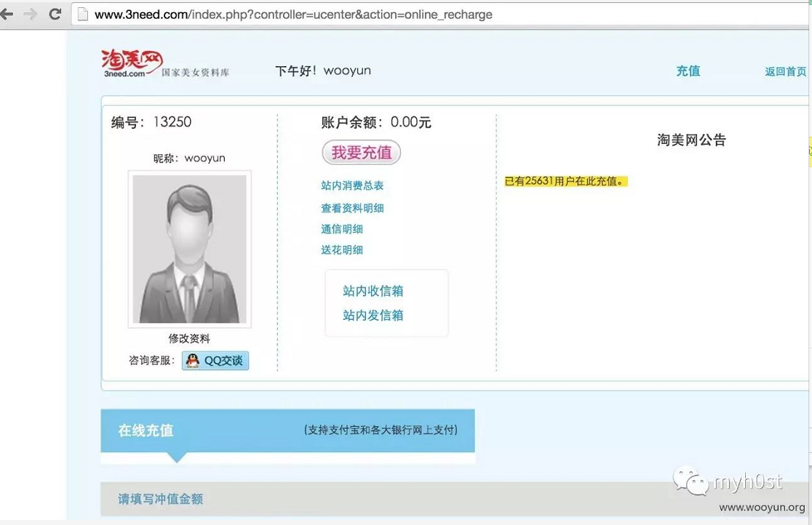812x525 pixels.
Task: Check 送花明细 flower sending records
Action: point(342,249)
